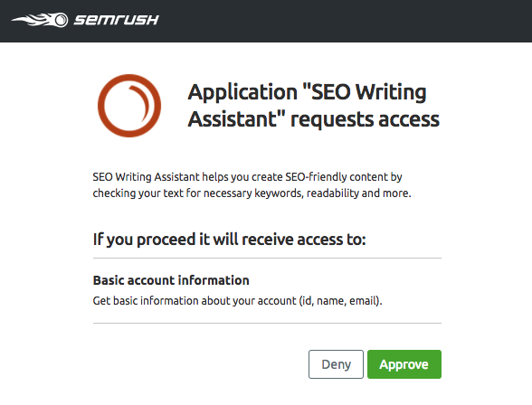Open the Semrush wordmark in header
This screenshot has width=532, height=405.
[x=117, y=20]
